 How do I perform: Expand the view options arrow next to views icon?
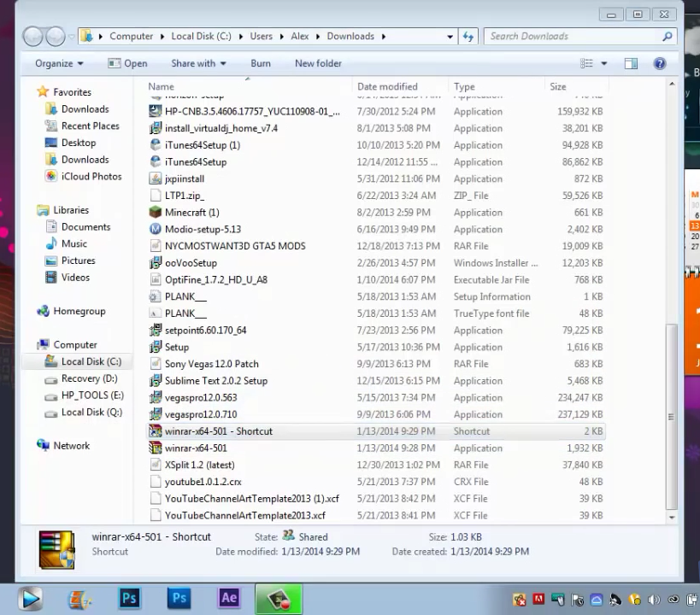603,63
